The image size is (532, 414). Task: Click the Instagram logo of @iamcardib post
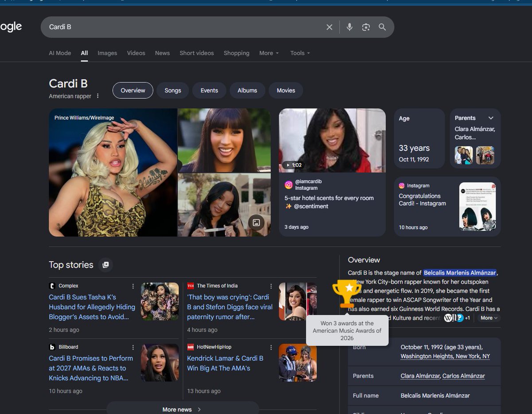pos(289,184)
